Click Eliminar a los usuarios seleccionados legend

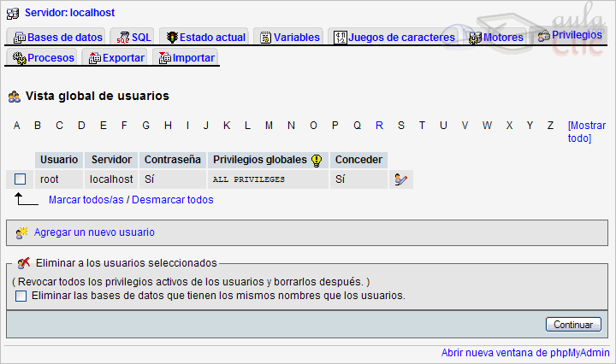tap(126, 263)
